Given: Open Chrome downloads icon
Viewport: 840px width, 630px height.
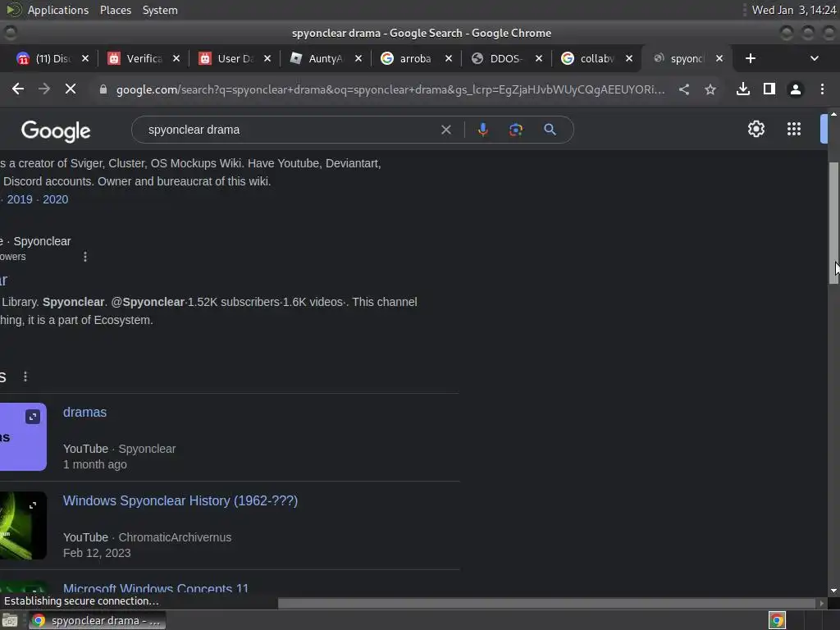Looking at the screenshot, I should (x=742, y=89).
